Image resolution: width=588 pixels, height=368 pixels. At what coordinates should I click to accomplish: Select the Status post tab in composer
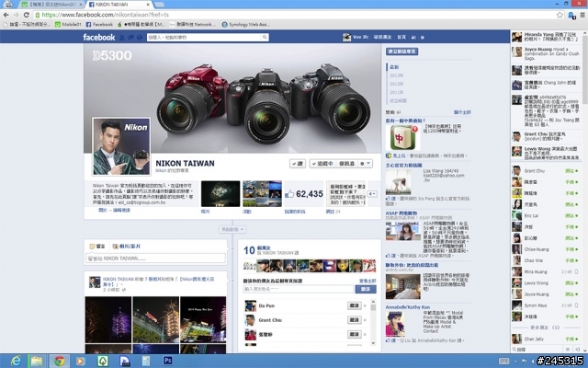click(97, 247)
